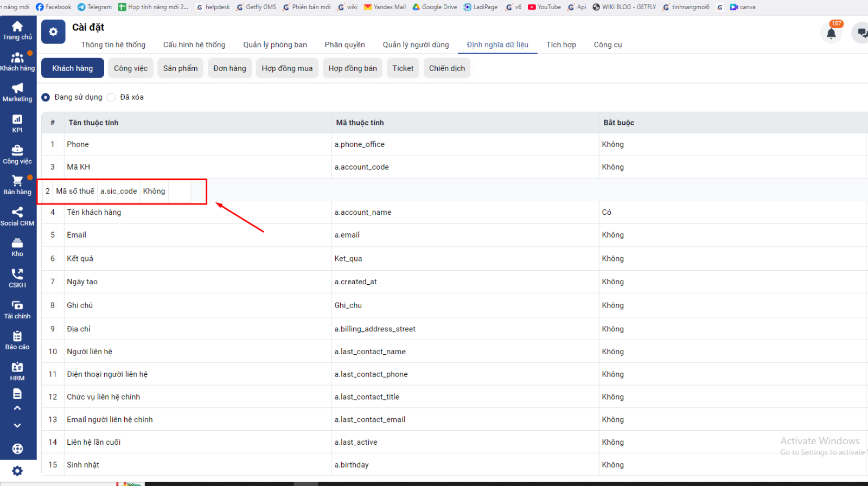The height and width of the screenshot is (486, 868).
Task: Open the Social CRM share icon
Action: point(17,212)
